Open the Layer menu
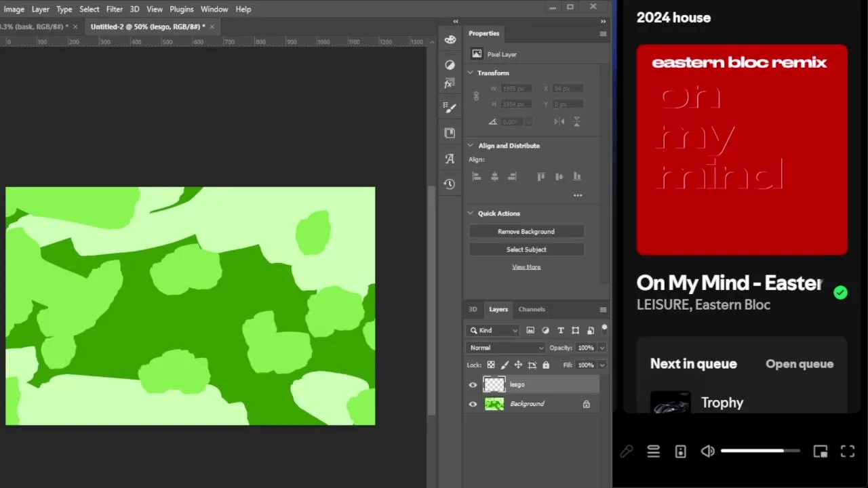The image size is (868, 488). click(40, 9)
